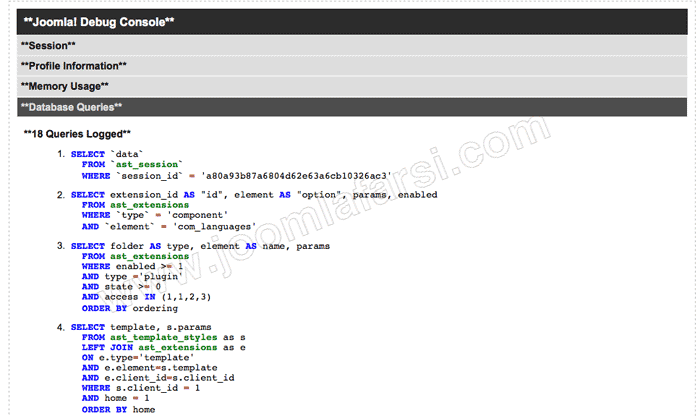Click 'FROM ast_template_styles as s' line
The height and width of the screenshot is (416, 700).
coord(163,337)
